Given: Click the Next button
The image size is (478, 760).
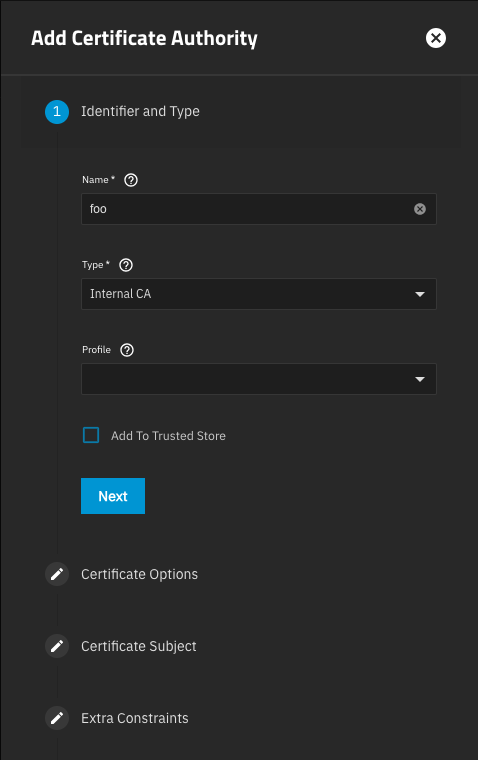Looking at the screenshot, I should pyautogui.click(x=113, y=496).
